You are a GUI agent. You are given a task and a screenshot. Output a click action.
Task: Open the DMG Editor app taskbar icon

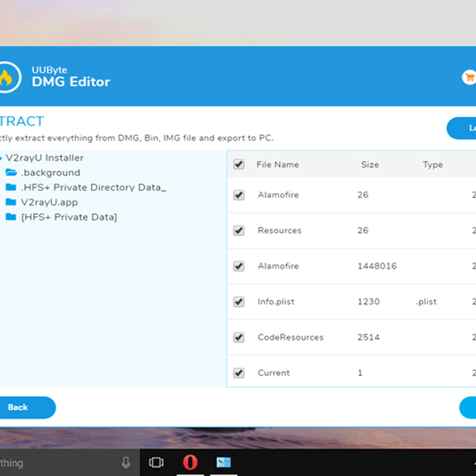[x=223, y=463]
